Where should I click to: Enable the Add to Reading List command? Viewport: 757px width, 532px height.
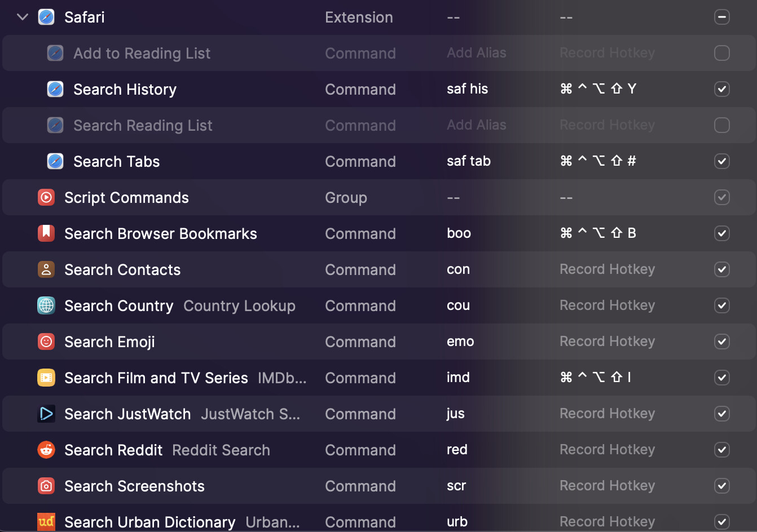coord(721,53)
